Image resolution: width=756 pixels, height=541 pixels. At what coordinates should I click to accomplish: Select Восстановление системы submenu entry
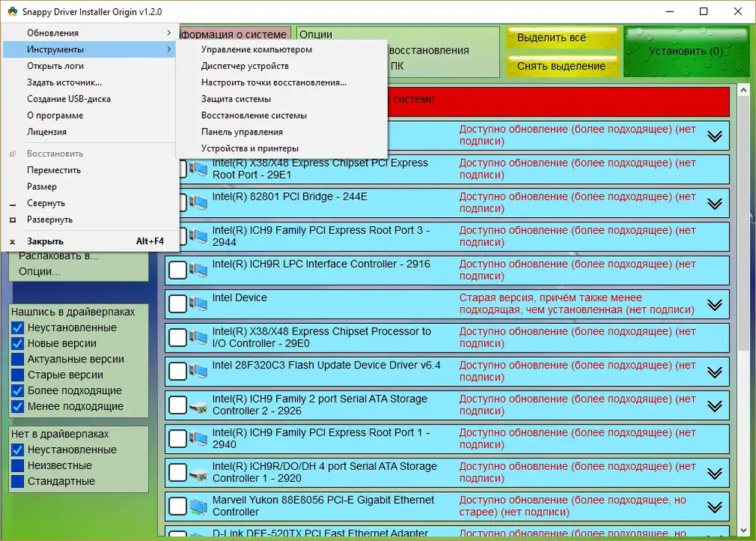(x=281, y=115)
